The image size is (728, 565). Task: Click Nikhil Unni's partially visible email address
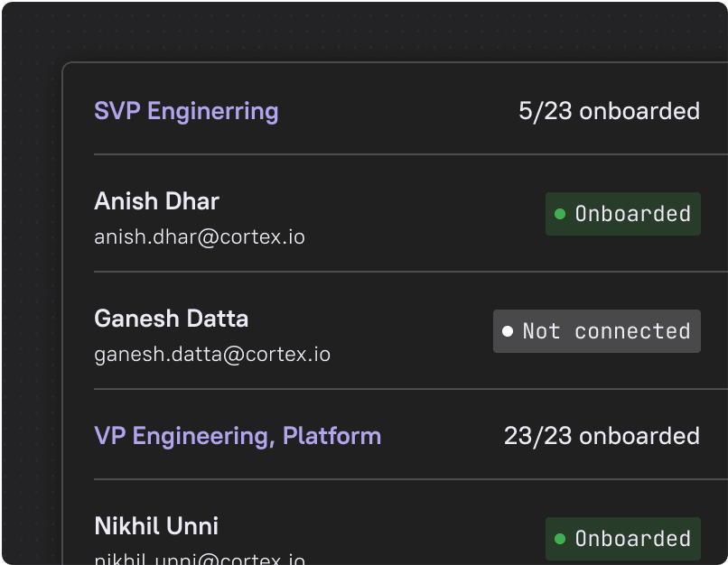coord(200,560)
